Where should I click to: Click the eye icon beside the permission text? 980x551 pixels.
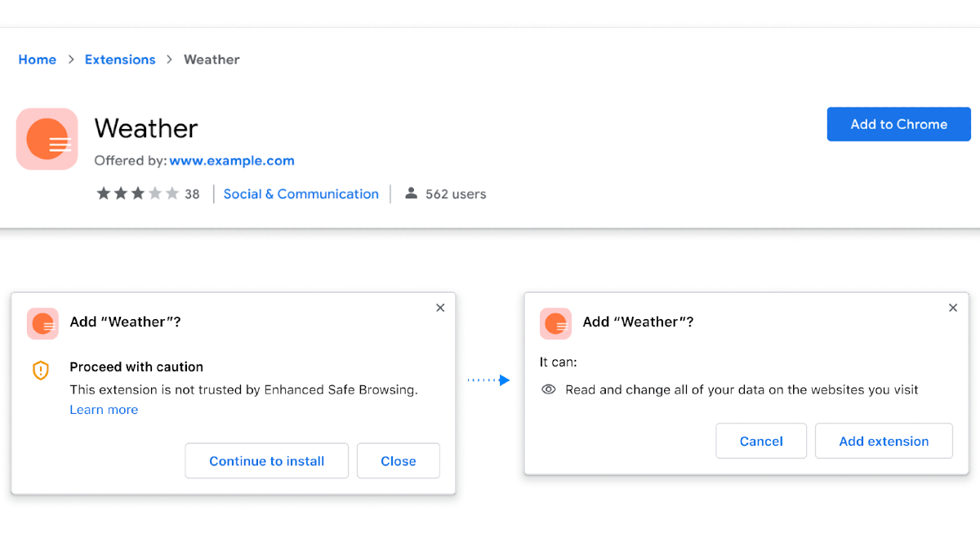(548, 389)
